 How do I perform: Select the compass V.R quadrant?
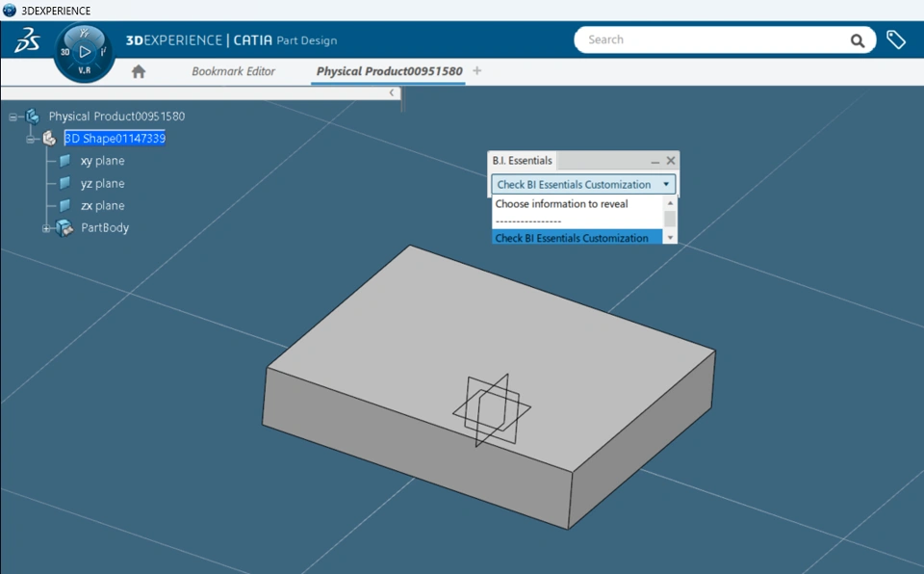pos(85,70)
